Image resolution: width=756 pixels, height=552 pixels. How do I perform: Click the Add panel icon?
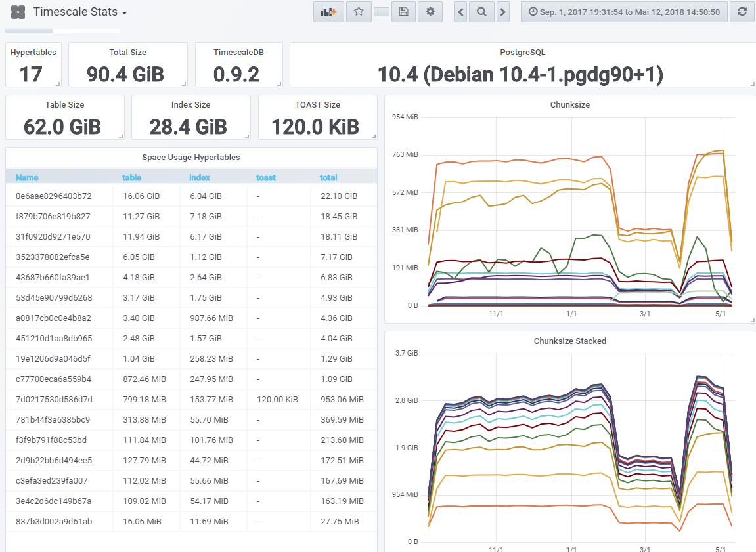[328, 12]
